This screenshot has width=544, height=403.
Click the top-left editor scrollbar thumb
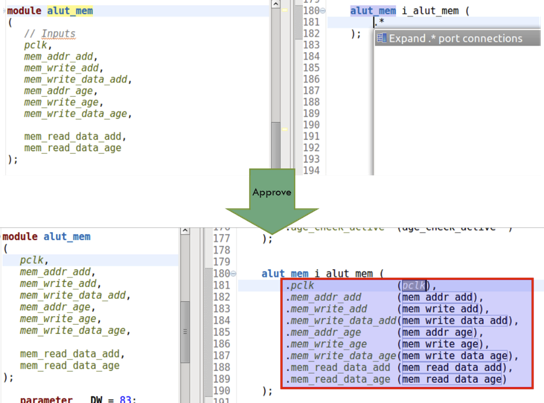[x=276, y=145]
